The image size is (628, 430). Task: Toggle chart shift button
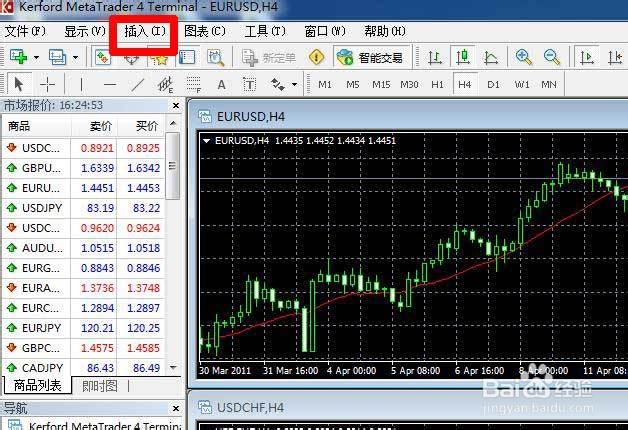[x=614, y=57]
